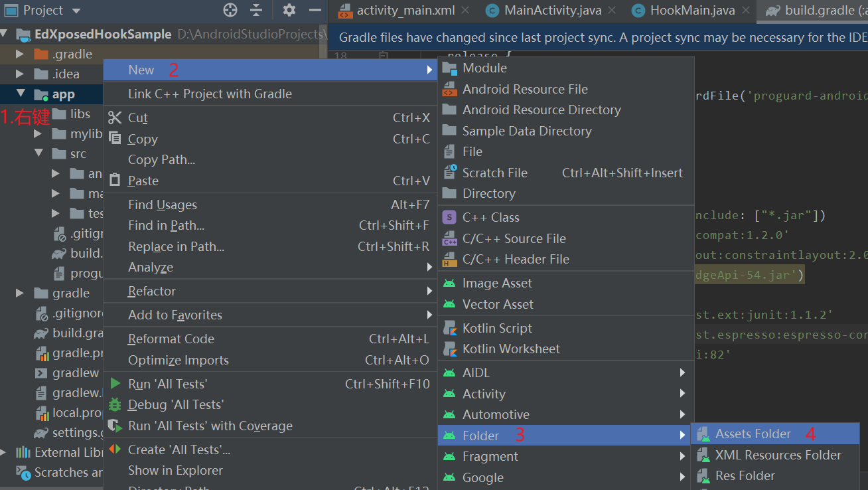Viewport: 868px width, 490px height.
Task: Click the Res Folder icon
Action: tap(703, 476)
